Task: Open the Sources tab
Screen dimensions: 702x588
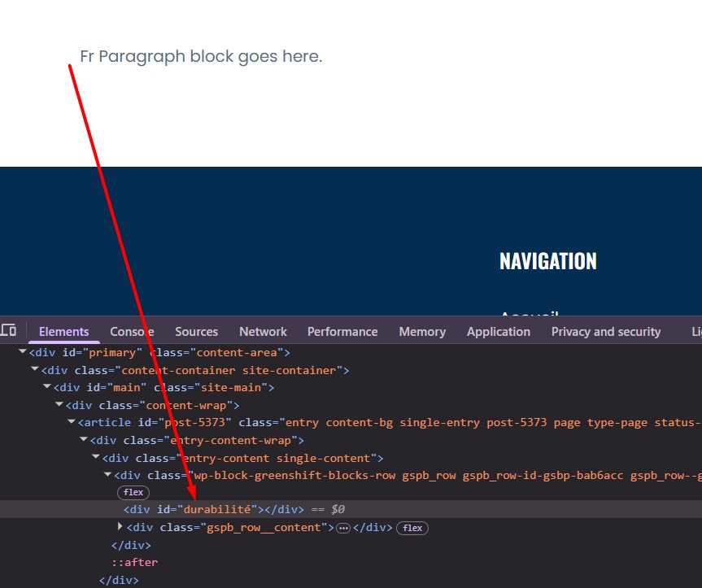Action: click(196, 332)
